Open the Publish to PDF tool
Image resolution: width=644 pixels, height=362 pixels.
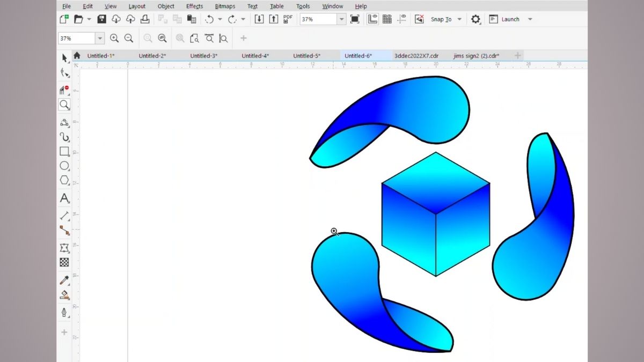tap(288, 18)
